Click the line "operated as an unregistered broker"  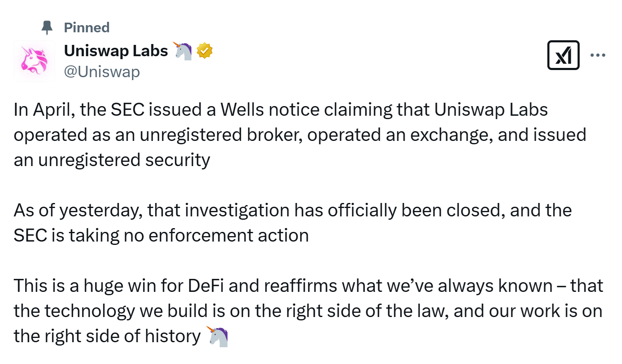pos(300,135)
